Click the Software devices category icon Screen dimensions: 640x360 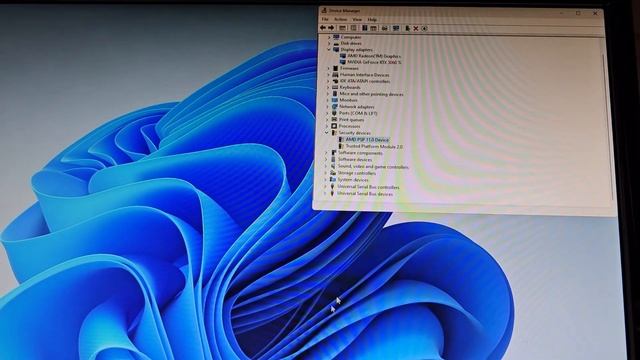333,159
